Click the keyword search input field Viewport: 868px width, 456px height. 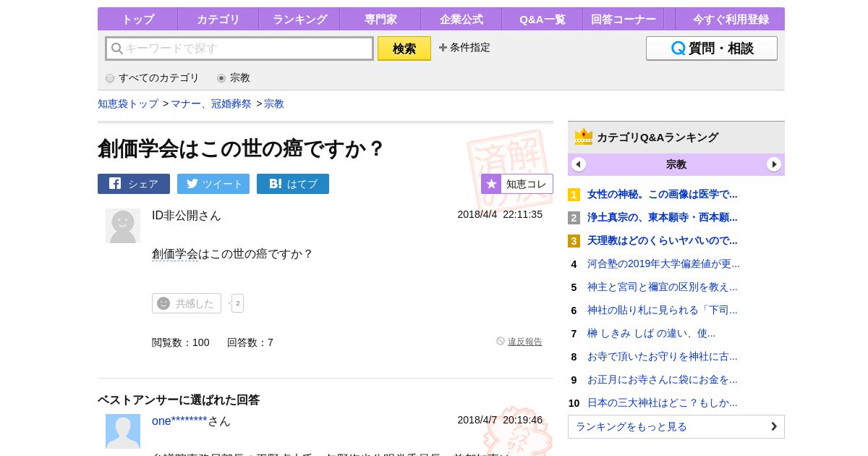point(240,48)
